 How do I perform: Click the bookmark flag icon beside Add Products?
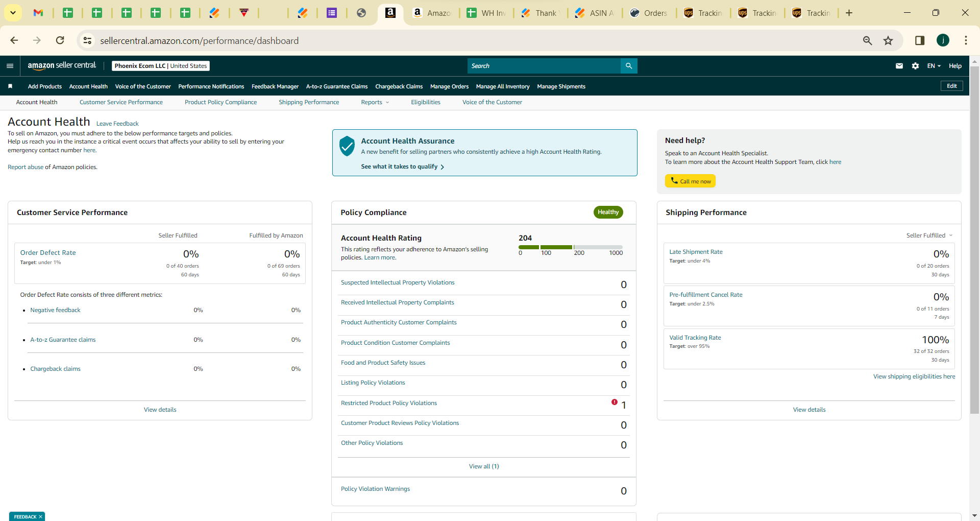pos(10,86)
